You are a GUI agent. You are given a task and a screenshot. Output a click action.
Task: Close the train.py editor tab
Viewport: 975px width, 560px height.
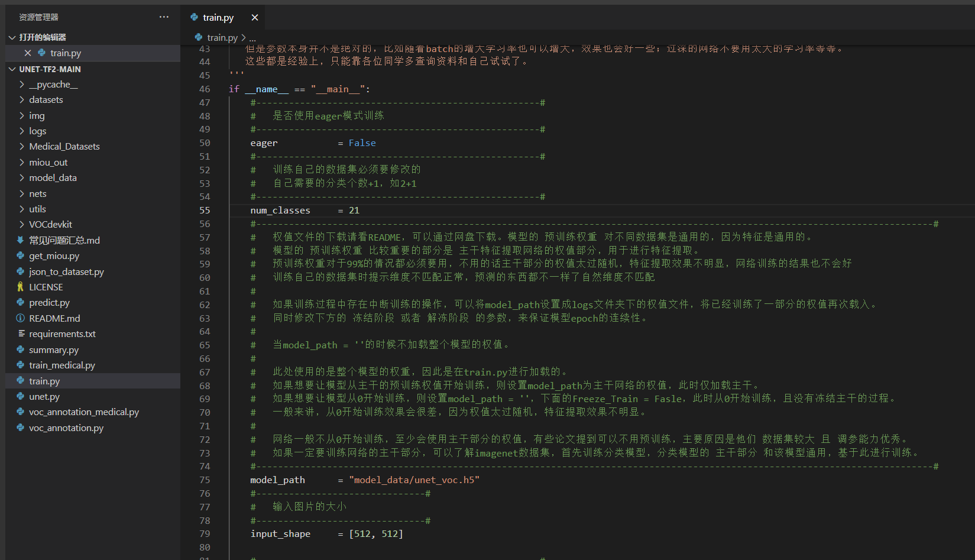pos(254,17)
